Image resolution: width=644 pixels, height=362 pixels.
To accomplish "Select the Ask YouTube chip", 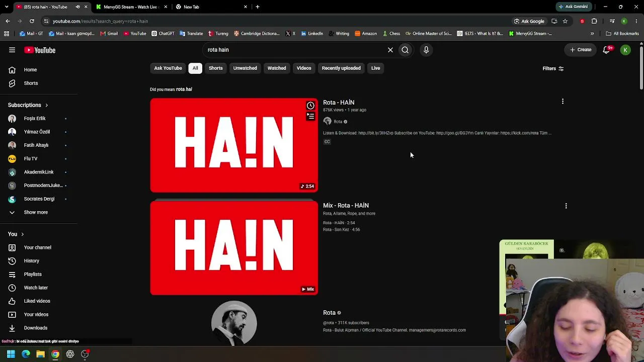I will tap(168, 68).
